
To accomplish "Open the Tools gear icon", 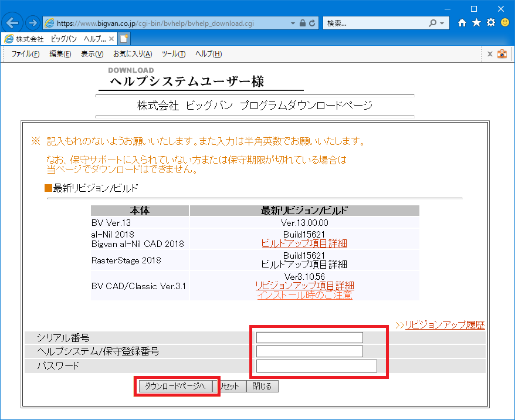I will pos(491,23).
